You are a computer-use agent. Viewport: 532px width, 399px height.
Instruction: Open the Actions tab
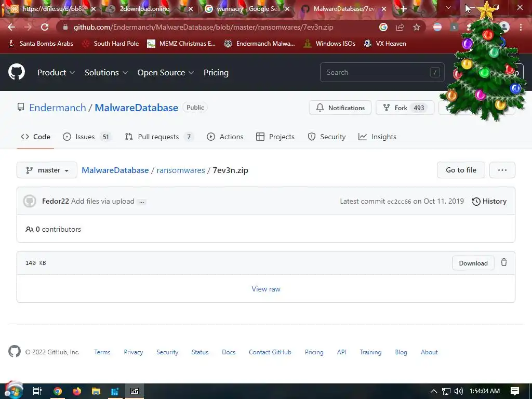(225, 137)
